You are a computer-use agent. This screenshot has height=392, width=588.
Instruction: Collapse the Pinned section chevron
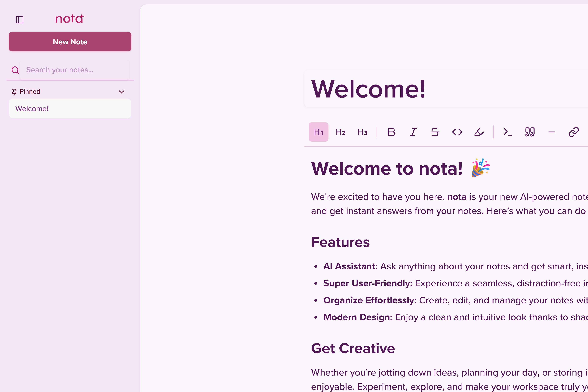(x=121, y=92)
